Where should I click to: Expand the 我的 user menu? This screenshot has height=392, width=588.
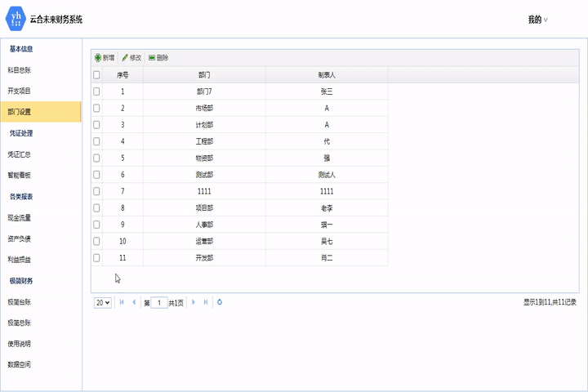tap(537, 20)
